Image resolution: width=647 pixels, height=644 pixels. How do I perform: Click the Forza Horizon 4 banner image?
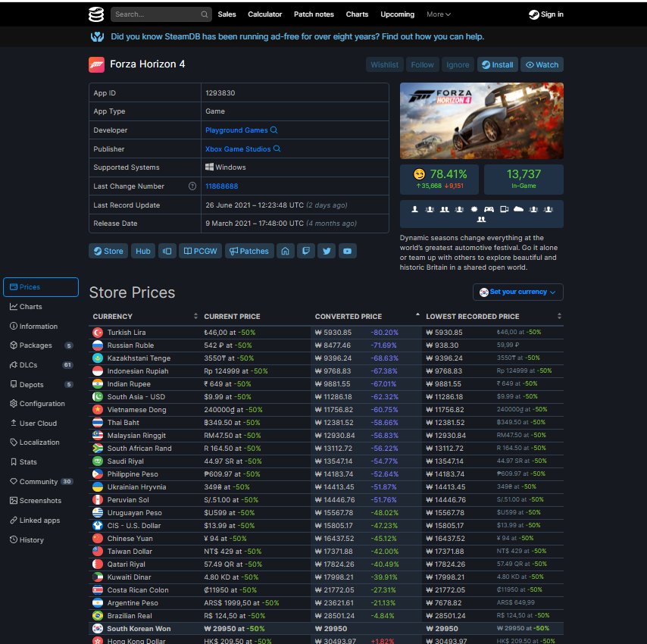pos(482,121)
